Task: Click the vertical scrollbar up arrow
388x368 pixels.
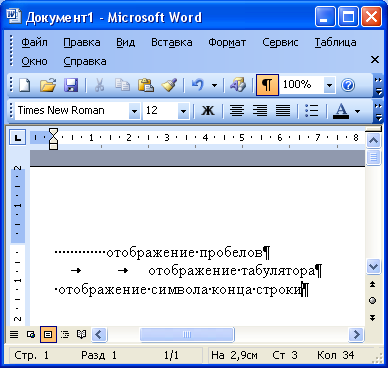Action: (x=373, y=141)
